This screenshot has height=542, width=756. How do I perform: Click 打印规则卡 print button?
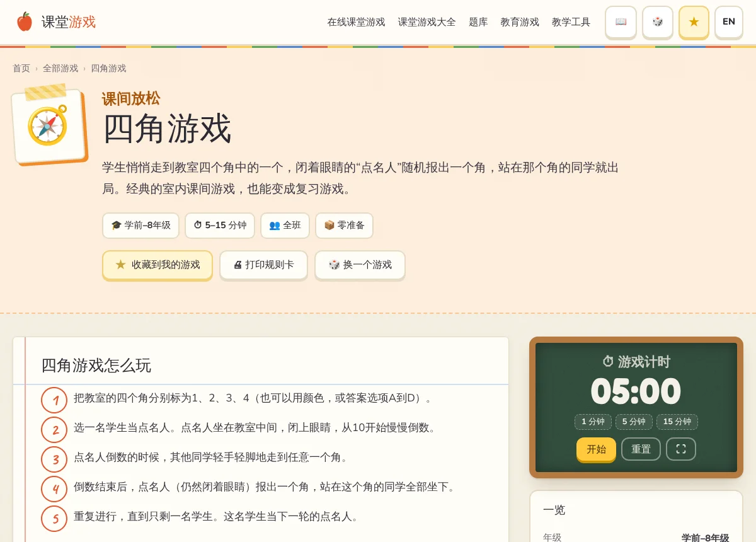click(x=263, y=265)
